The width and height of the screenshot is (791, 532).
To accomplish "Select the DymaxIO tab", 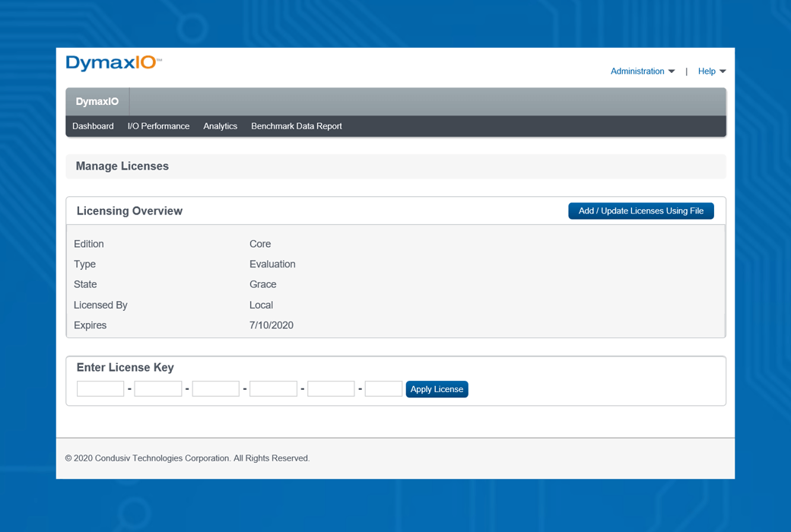I will click(x=97, y=102).
